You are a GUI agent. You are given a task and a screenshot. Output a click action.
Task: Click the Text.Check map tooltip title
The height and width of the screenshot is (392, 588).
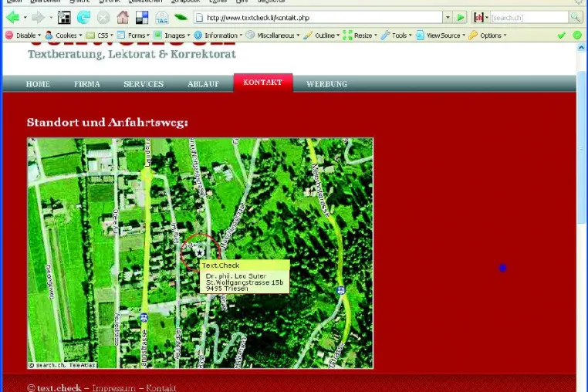click(x=221, y=265)
